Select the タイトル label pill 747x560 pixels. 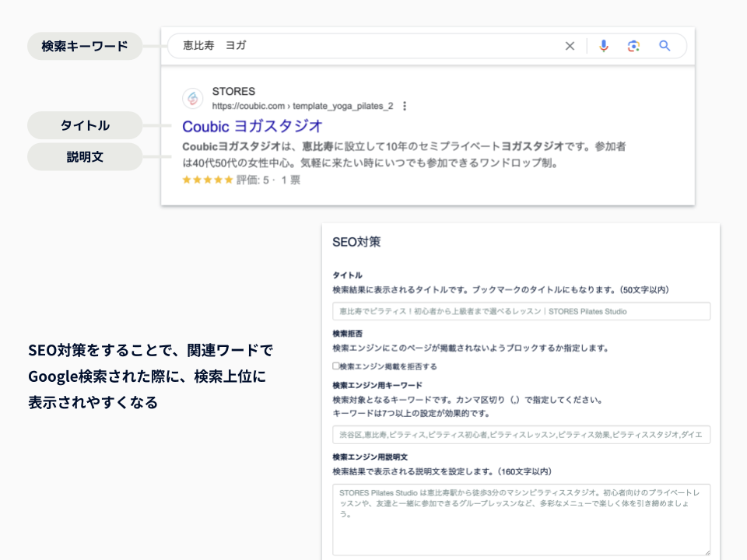[x=85, y=125]
